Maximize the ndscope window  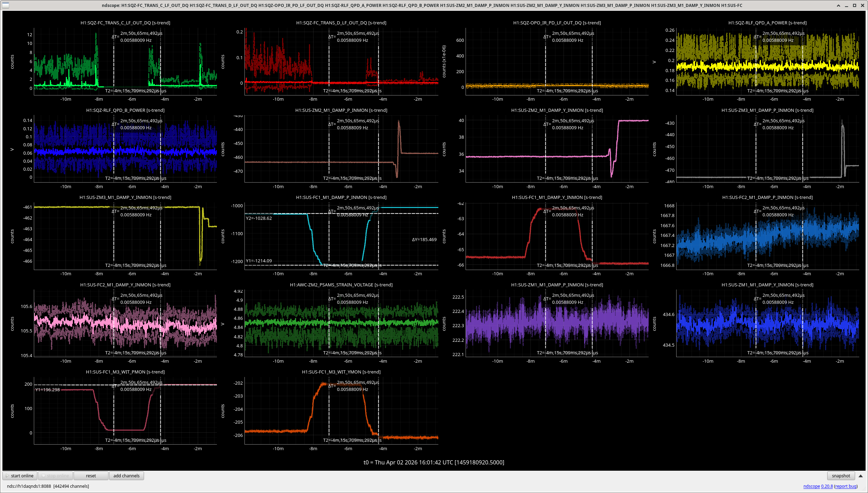(x=854, y=5)
